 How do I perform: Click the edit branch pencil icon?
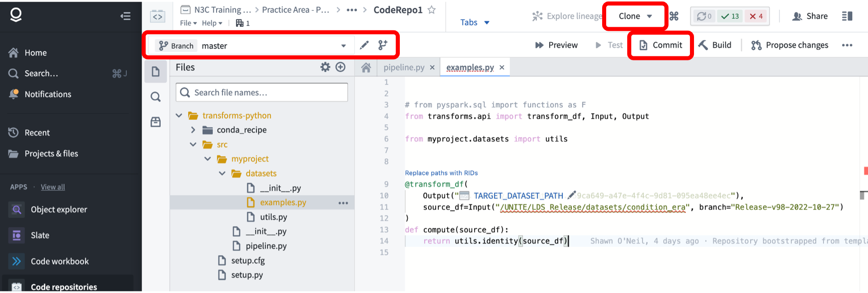[x=364, y=45]
